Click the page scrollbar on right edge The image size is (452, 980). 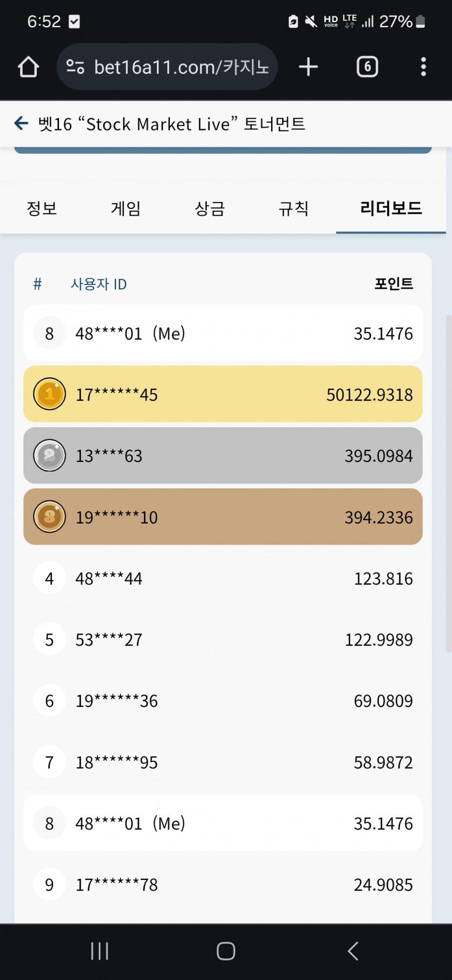tap(448, 482)
